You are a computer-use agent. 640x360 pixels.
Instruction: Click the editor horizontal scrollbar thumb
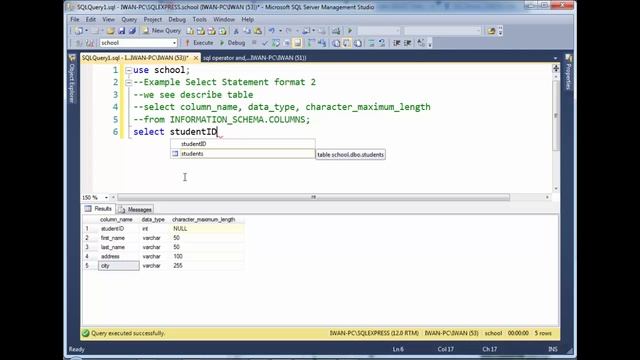[313, 197]
